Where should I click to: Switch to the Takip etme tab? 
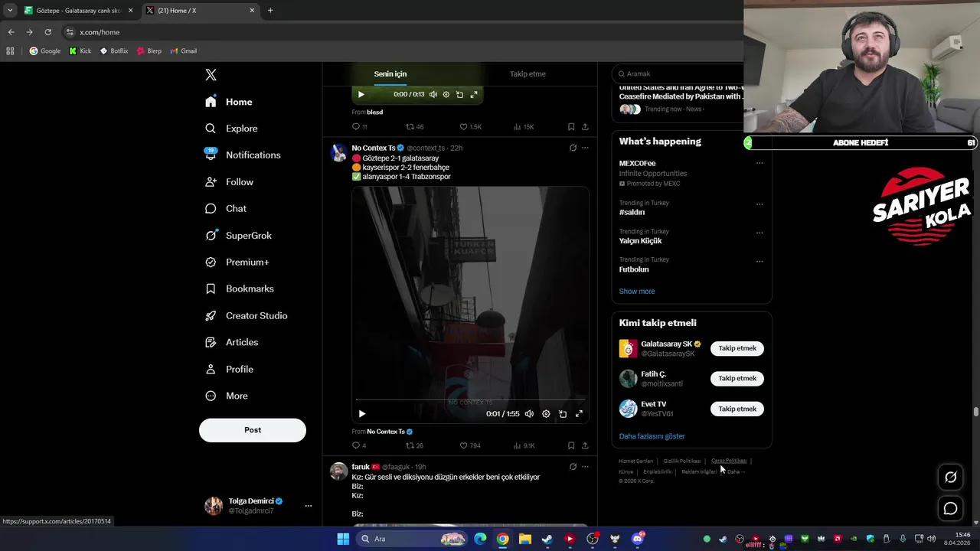528,74
